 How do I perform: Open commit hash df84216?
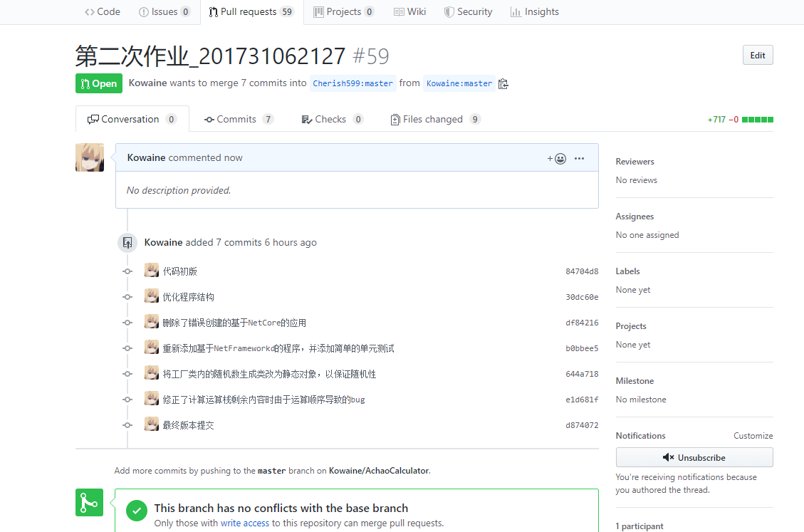(582, 323)
